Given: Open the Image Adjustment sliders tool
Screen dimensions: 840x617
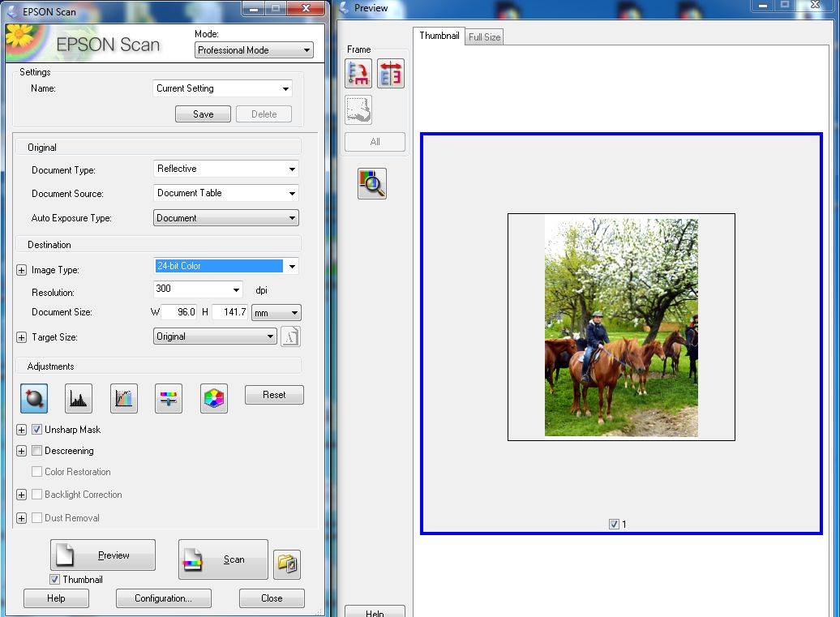Looking at the screenshot, I should (169, 398).
